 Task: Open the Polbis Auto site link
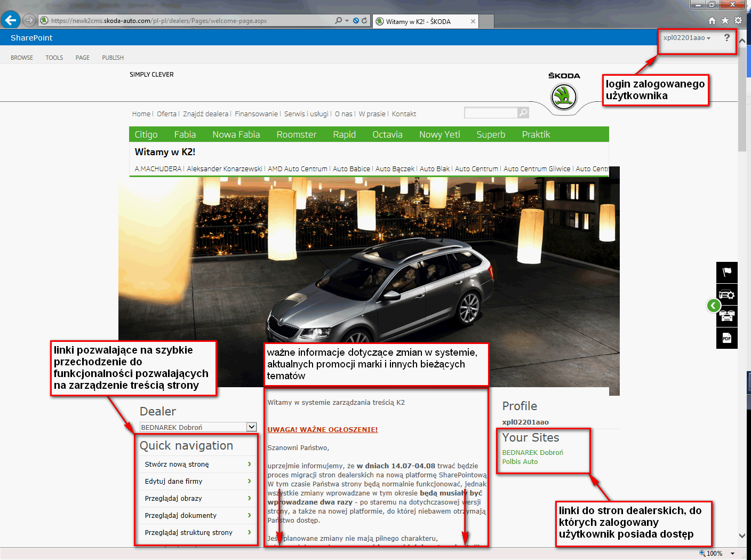[x=520, y=461]
